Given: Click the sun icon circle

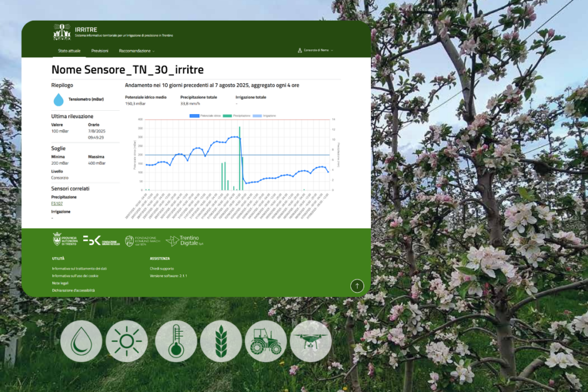Looking at the screenshot, I should pos(126,340).
